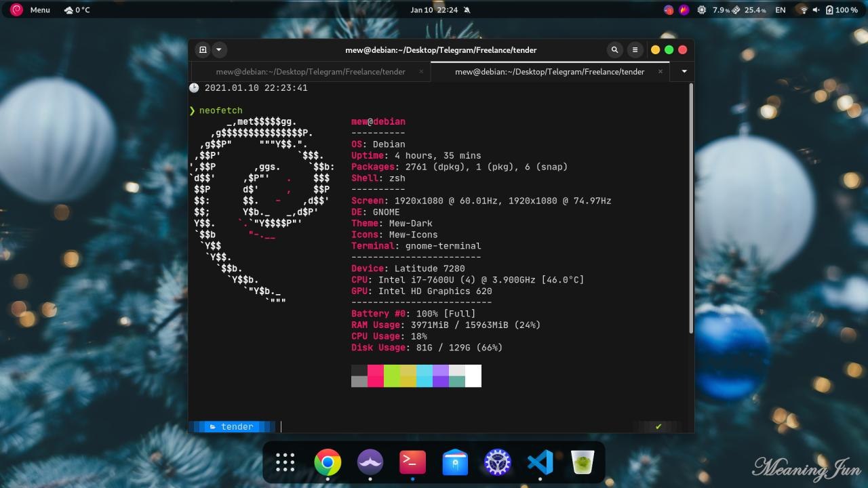Select the active second terminal tab

pyautogui.click(x=549, y=71)
